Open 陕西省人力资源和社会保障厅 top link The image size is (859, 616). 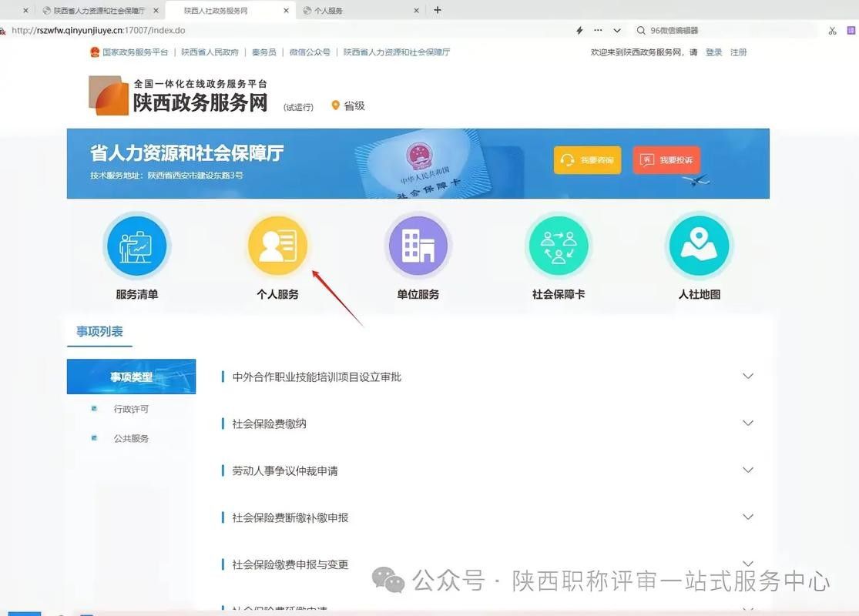click(x=397, y=52)
